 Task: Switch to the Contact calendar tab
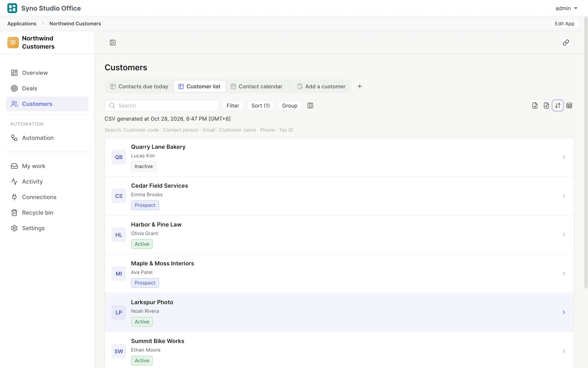tap(257, 86)
